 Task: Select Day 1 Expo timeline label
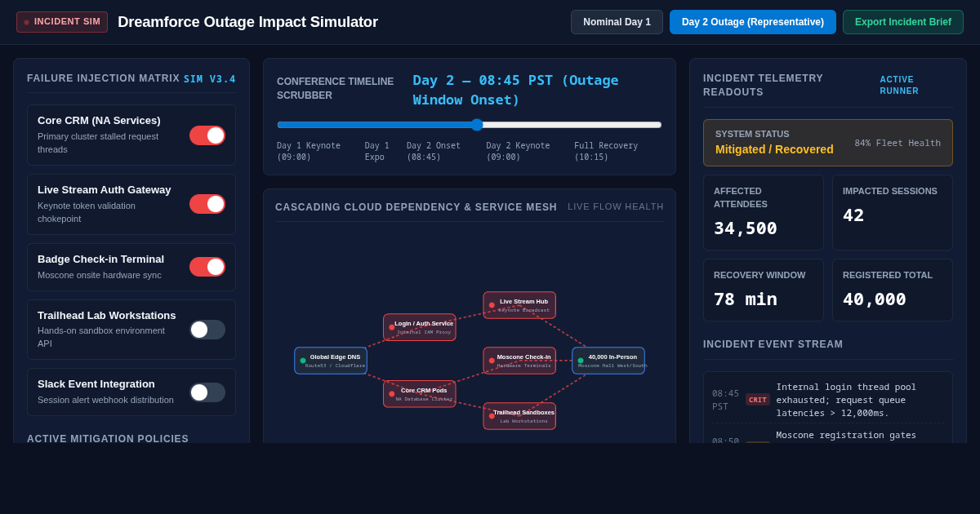click(x=376, y=151)
